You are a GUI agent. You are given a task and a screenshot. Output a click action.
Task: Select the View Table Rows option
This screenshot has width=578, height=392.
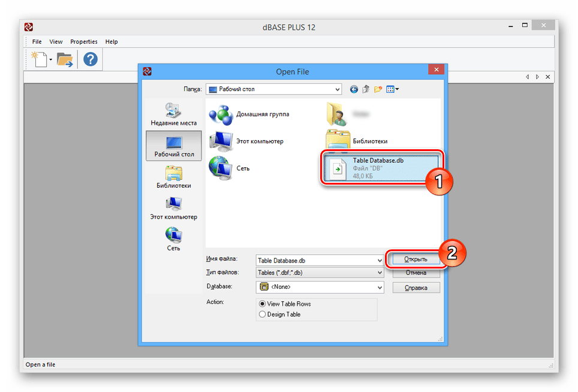[262, 304]
